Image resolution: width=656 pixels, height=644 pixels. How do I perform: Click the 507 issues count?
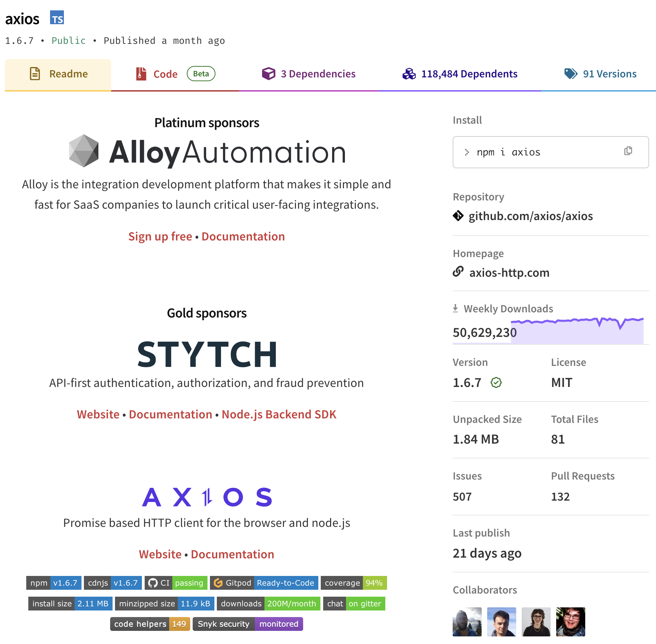pos(462,496)
